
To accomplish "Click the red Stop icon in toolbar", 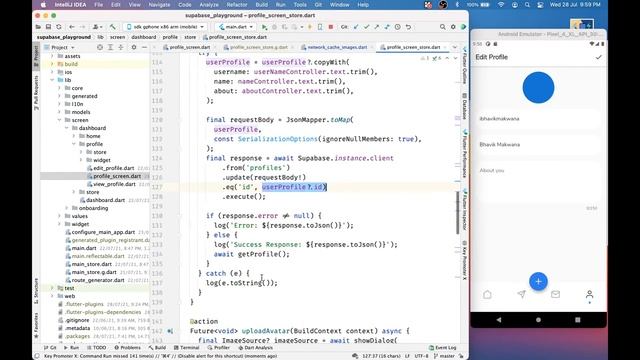I will tap(331, 27).
